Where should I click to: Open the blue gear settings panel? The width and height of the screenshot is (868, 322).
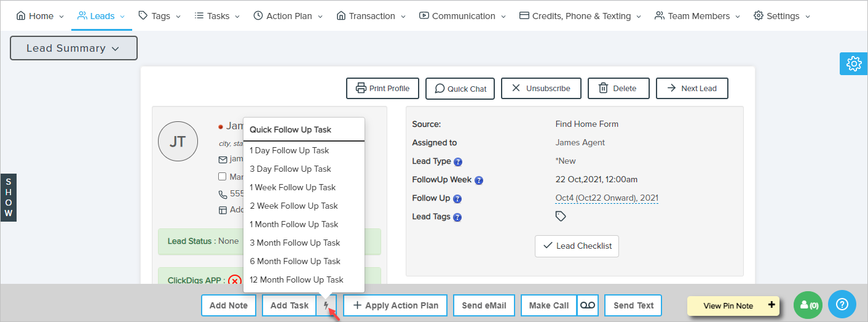pos(853,63)
